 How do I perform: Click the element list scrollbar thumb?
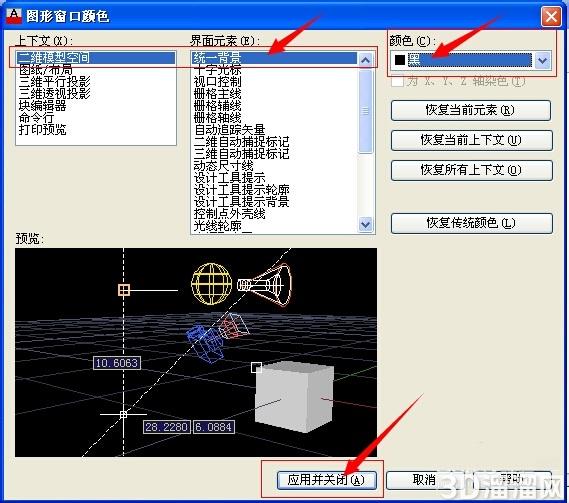(x=365, y=111)
